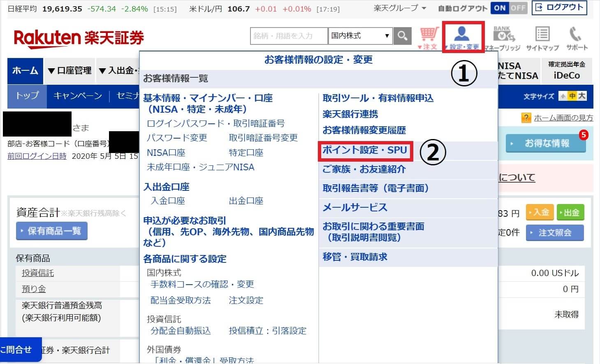
Task: Select ポイント設定・SPU menu item
Action: click(364, 150)
